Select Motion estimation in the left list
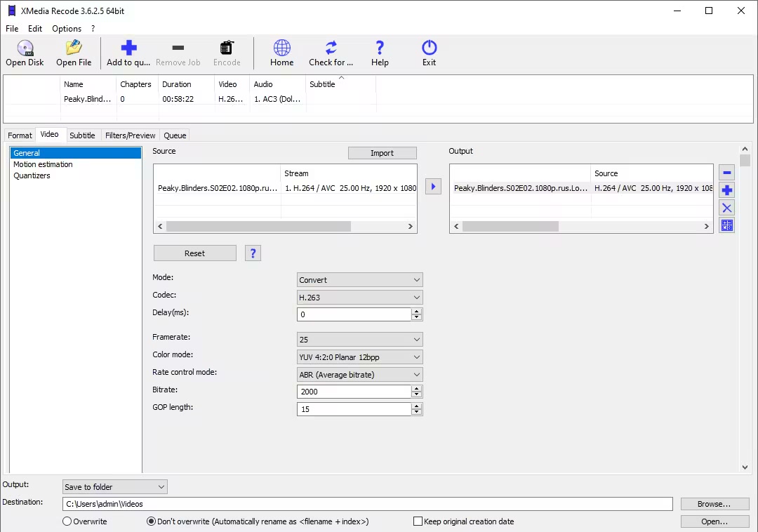Image resolution: width=758 pixels, height=532 pixels. [43, 164]
